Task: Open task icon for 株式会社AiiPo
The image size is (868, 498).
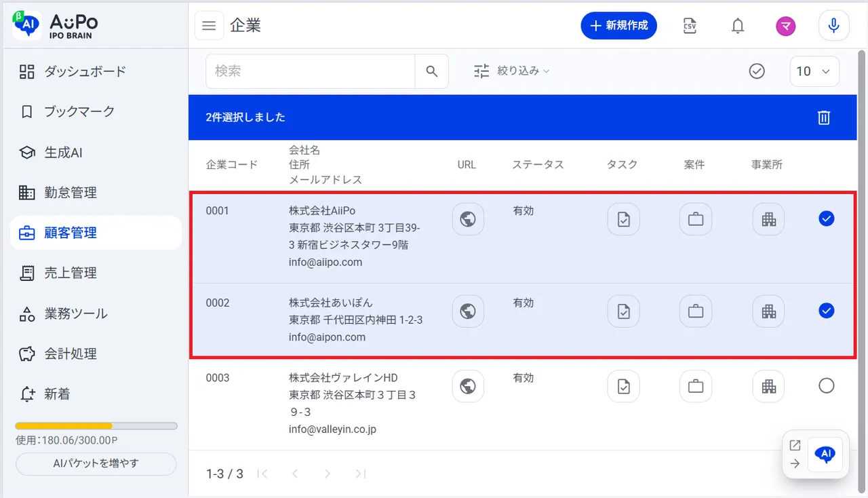Action: 624,219
